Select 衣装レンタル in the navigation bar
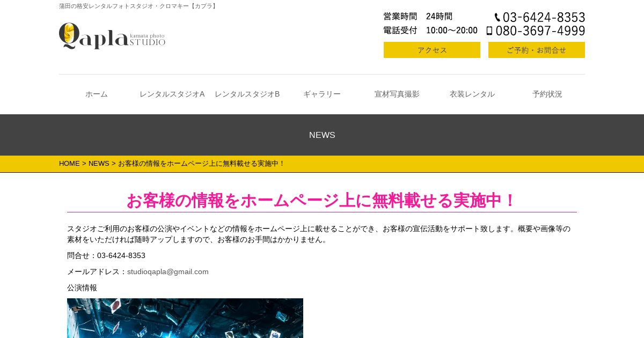Image resolution: width=644 pixels, height=338 pixels. [x=472, y=94]
